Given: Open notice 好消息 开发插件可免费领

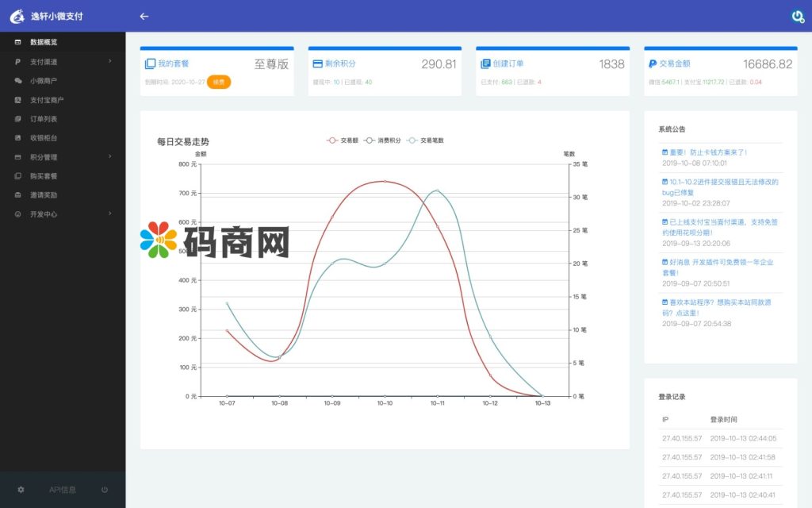Looking at the screenshot, I should click(x=718, y=267).
